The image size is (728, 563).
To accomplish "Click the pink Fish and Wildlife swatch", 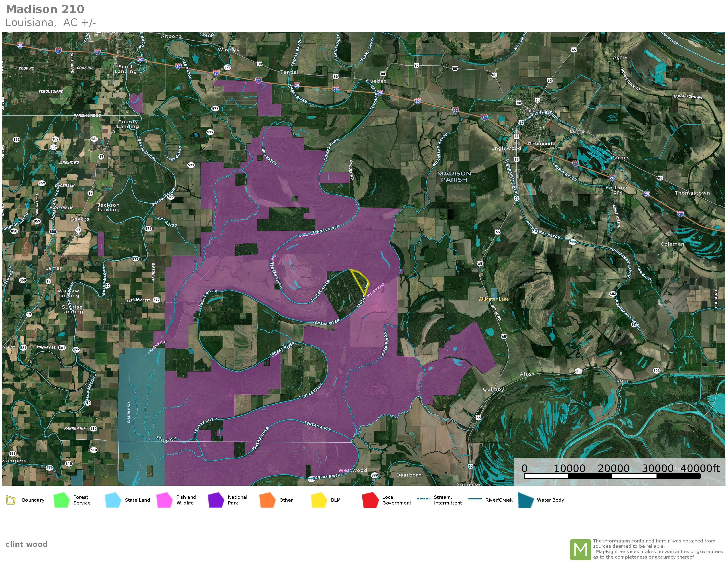I will [164, 500].
